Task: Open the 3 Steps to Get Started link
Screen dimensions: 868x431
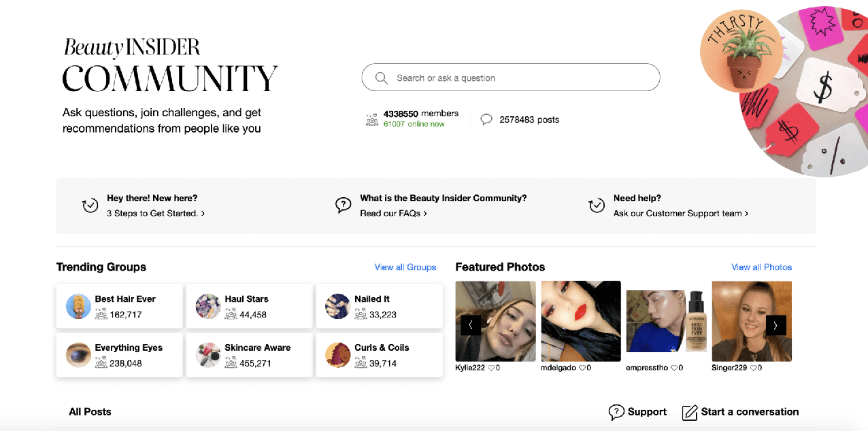Action: click(156, 213)
